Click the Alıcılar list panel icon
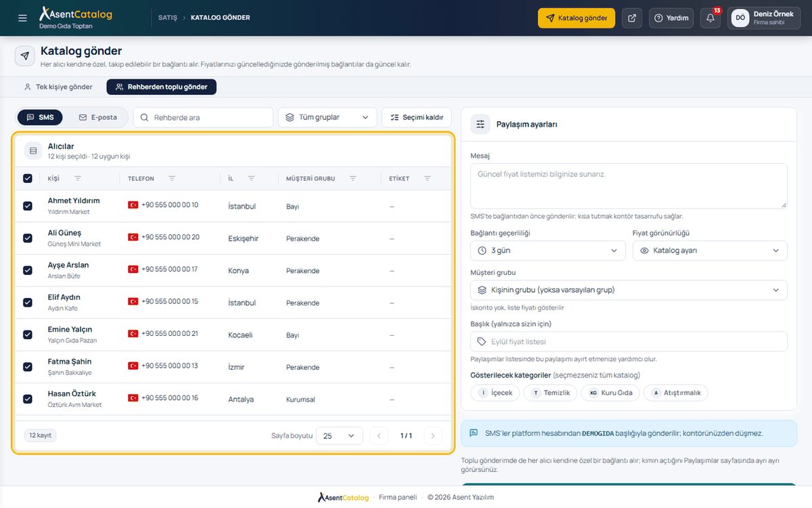This screenshot has width=812, height=508. pyautogui.click(x=33, y=150)
